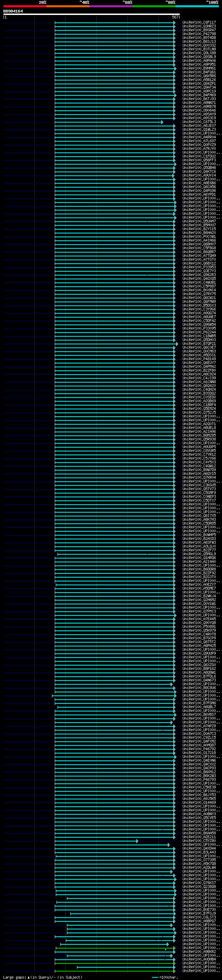
Task: Click the green ~80% identity legend segment
Action: pyautogui.click(x=154, y=6)
